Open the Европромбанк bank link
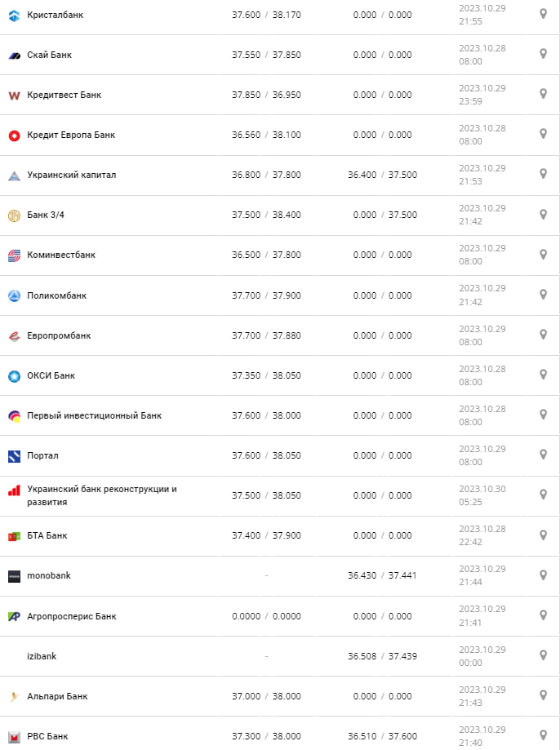This screenshot has width=560, height=750. click(x=59, y=335)
